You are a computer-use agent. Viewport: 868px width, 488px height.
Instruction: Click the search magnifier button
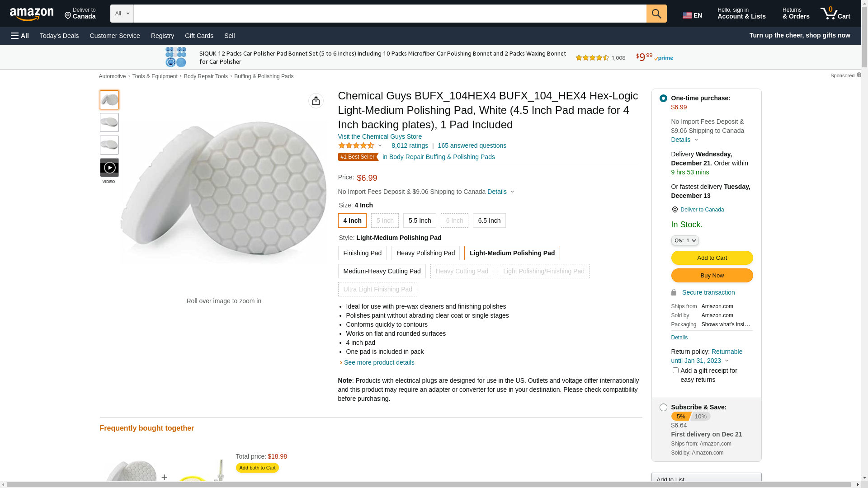(x=656, y=14)
